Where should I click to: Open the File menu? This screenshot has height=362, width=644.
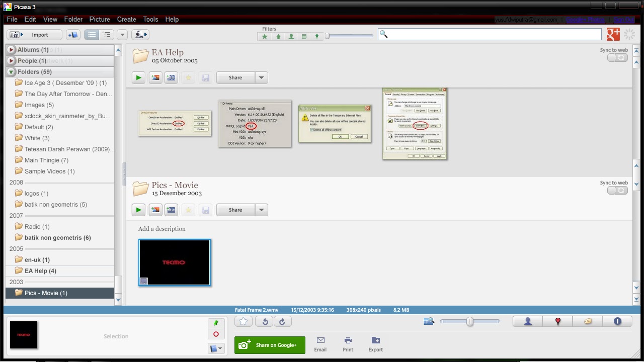(x=12, y=19)
